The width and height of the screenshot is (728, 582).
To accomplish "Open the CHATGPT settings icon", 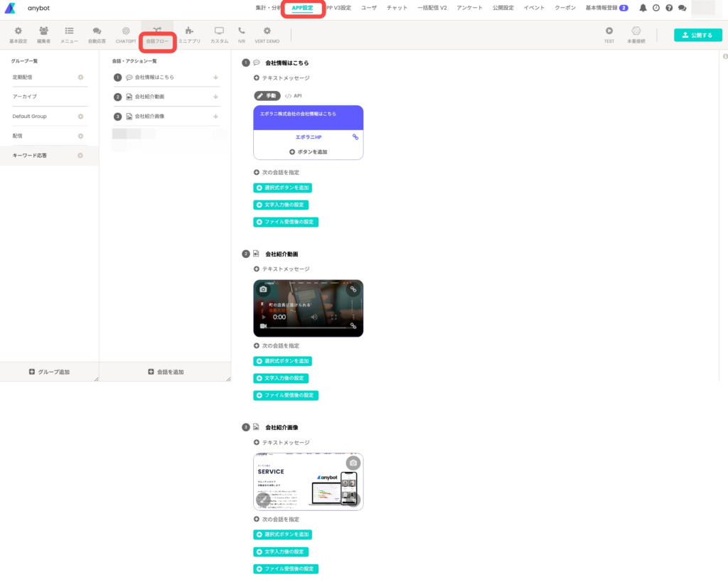I will 126,31.
